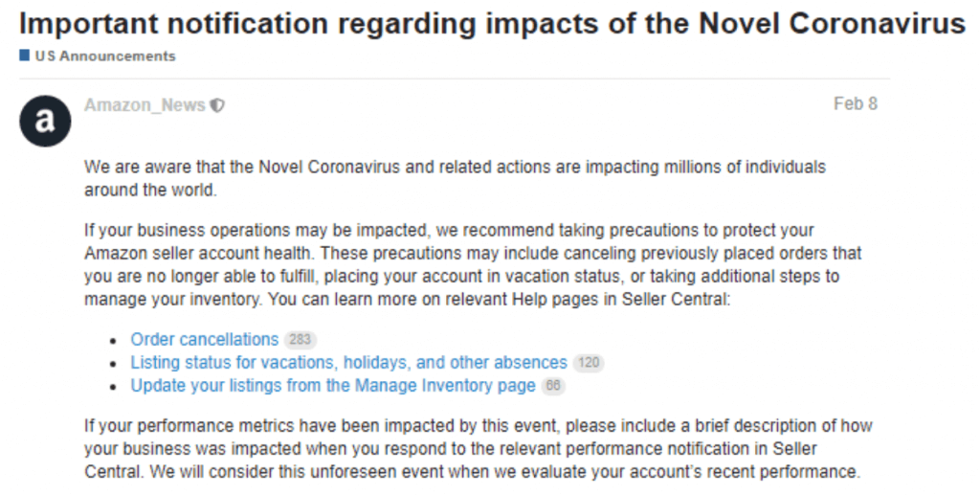Image resolution: width=980 pixels, height=496 pixels.
Task: Click the moderator shield icon beside Amazon_News
Action: pos(217,105)
